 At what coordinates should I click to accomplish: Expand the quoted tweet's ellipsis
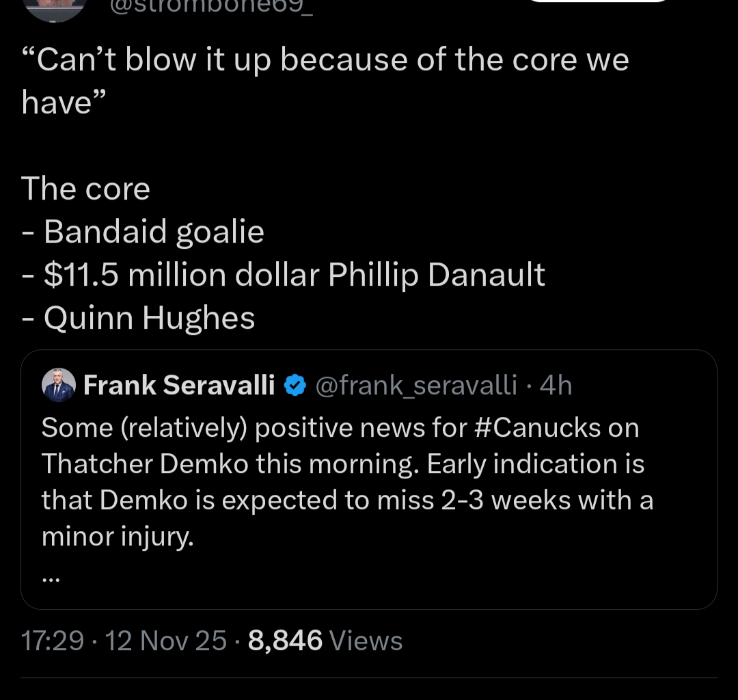coord(51,578)
